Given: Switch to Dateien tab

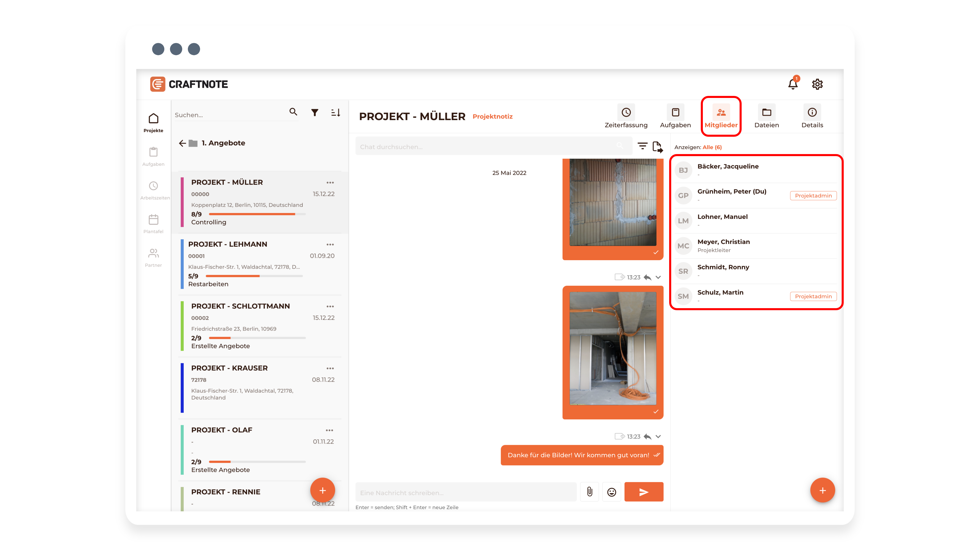Looking at the screenshot, I should (767, 116).
